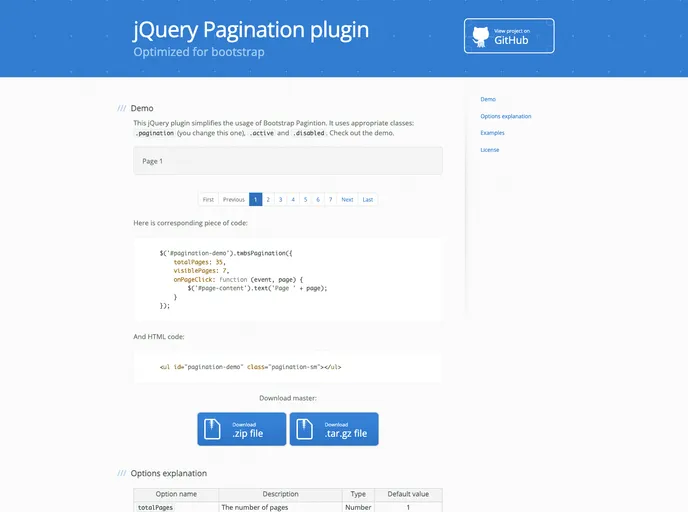Click the Options explanation section heading
The width and height of the screenshot is (688, 512).
(x=168, y=473)
